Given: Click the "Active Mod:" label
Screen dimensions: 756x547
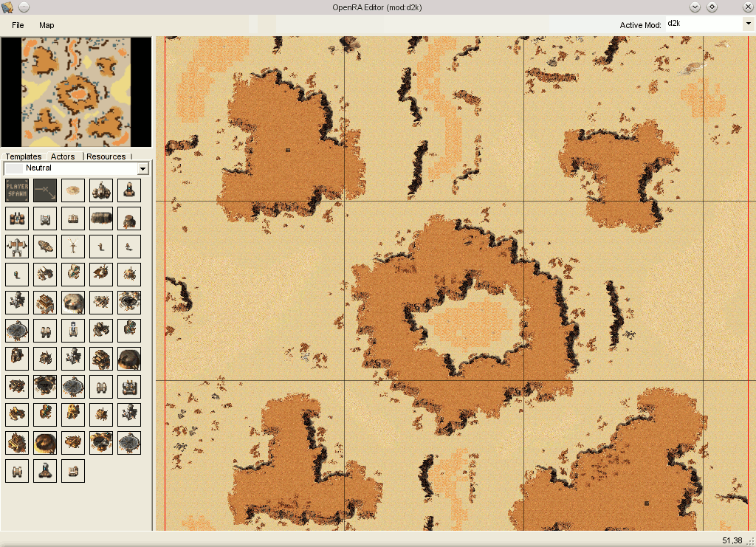Looking at the screenshot, I should click(640, 25).
